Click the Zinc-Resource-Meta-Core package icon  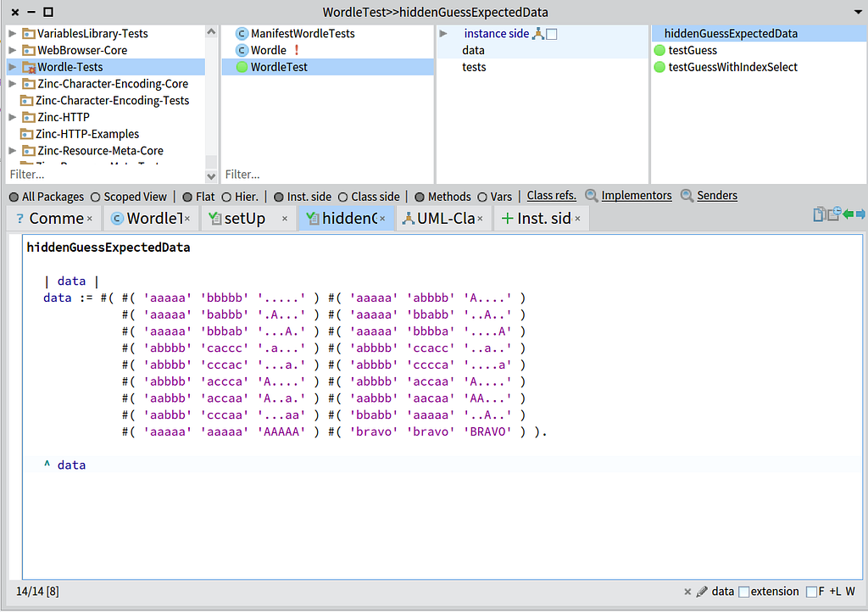(29, 151)
